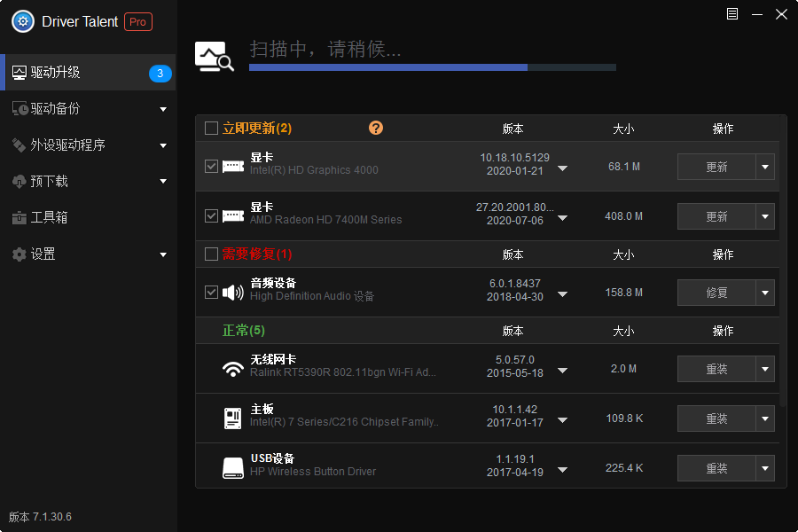Open version dropdown for HP Wireless Button 1.1.19.1

coord(562,469)
